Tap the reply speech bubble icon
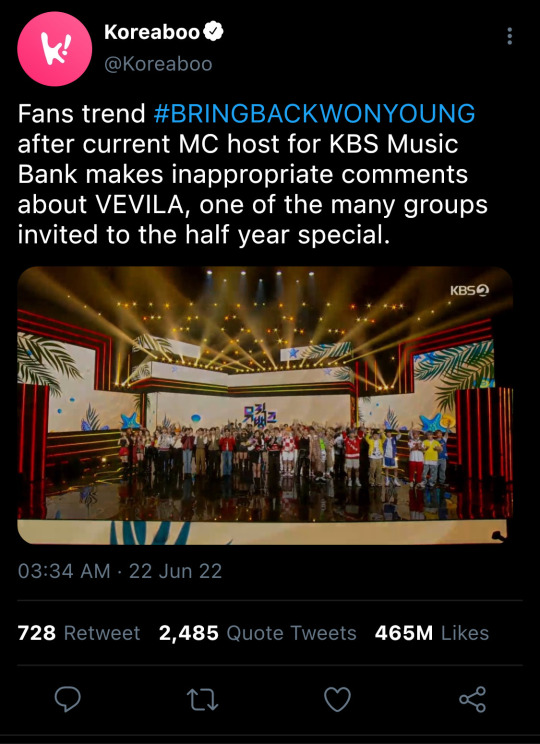 tap(67, 699)
